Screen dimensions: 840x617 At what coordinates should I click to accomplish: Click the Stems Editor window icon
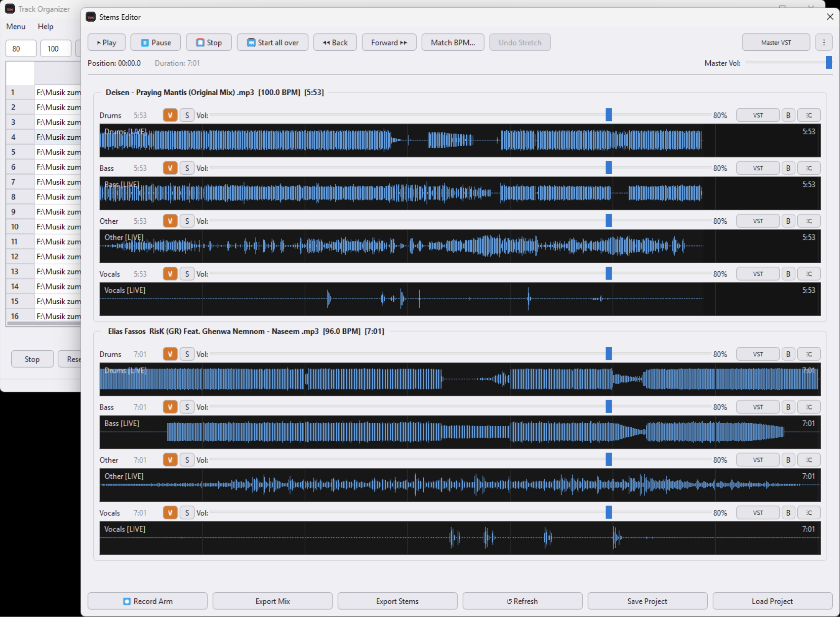click(91, 17)
